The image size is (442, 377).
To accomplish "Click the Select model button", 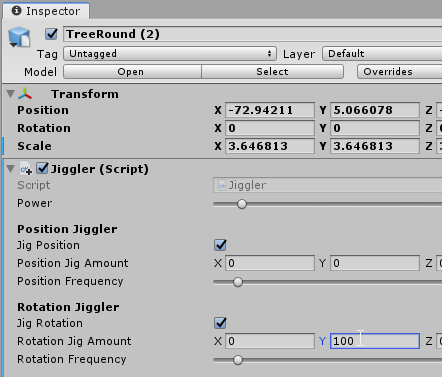I will [272, 72].
